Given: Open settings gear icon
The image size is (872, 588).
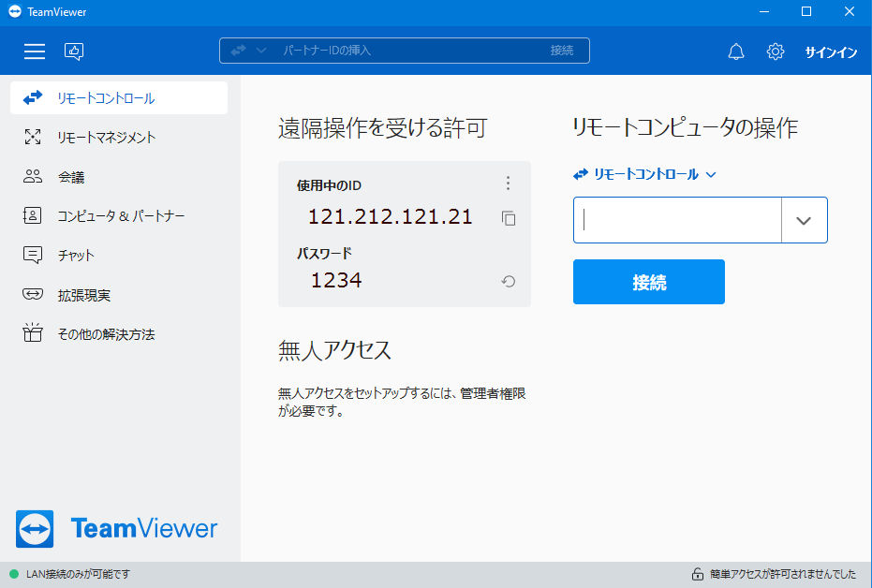Looking at the screenshot, I should (x=776, y=51).
